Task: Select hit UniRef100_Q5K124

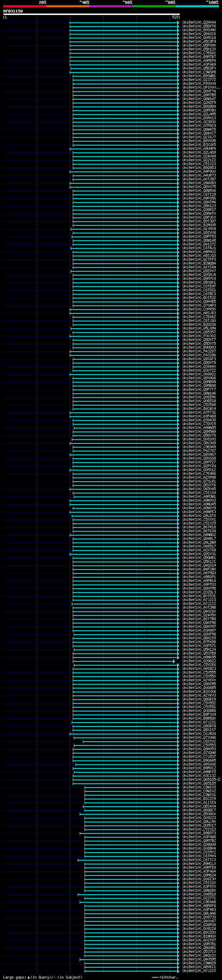Action: tap(199, 650)
